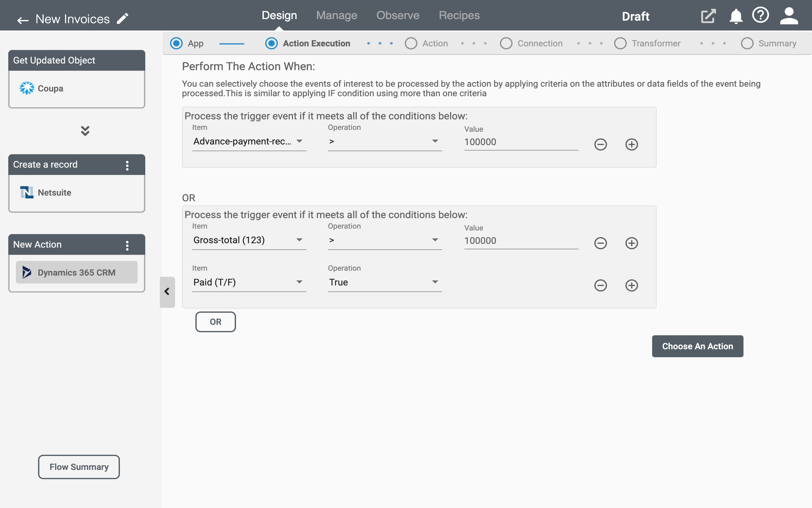The height and width of the screenshot is (508, 812).
Task: Select the Dynamics 365 CRM app card
Action: [76, 272]
